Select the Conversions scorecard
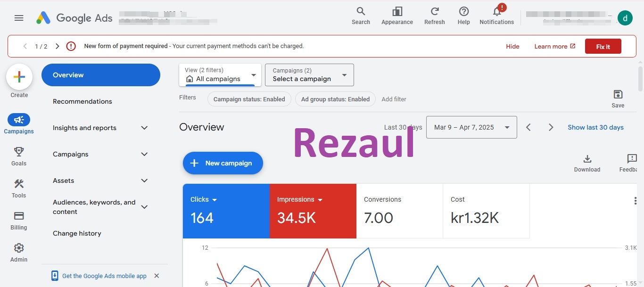644x287 pixels. [x=399, y=211]
